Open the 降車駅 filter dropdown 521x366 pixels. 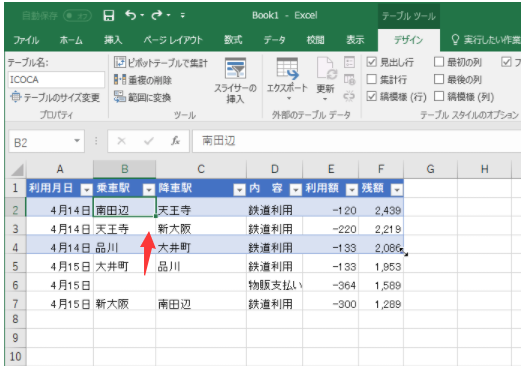tap(239, 190)
